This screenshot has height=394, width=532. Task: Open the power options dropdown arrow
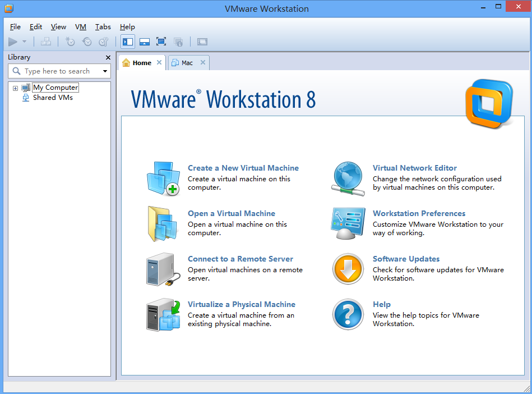[x=25, y=42]
